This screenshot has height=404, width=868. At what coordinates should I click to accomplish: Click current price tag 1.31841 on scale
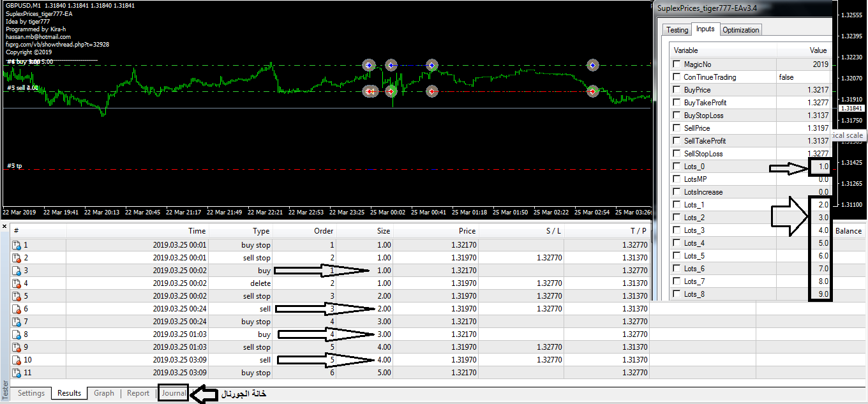coord(851,108)
